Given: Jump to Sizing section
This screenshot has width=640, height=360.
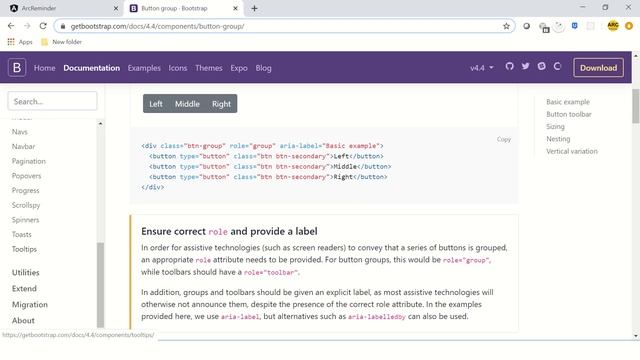Looking at the screenshot, I should click(555, 127).
